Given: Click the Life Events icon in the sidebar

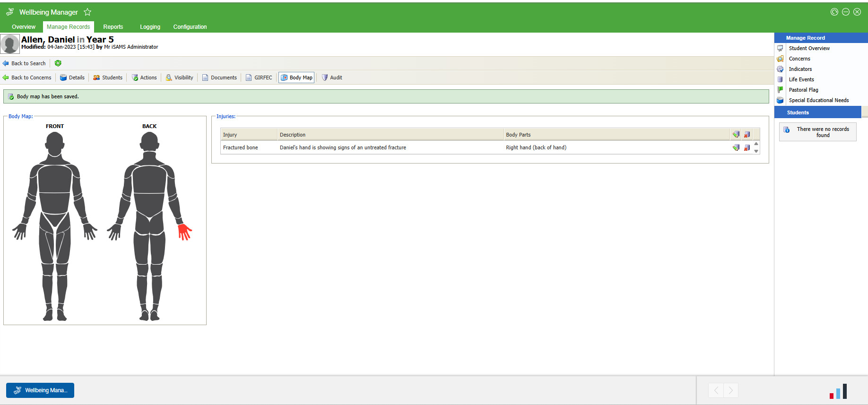Looking at the screenshot, I should (780, 79).
